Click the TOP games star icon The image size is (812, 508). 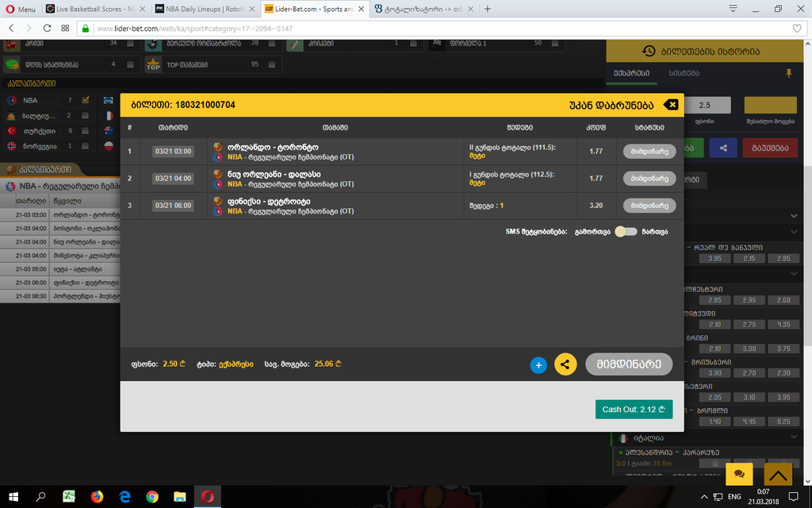153,64
